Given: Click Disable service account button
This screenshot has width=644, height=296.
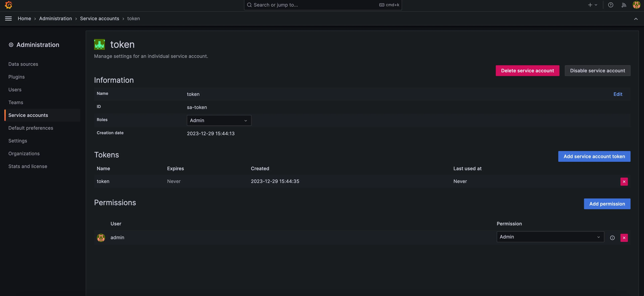Looking at the screenshot, I should (x=597, y=71).
